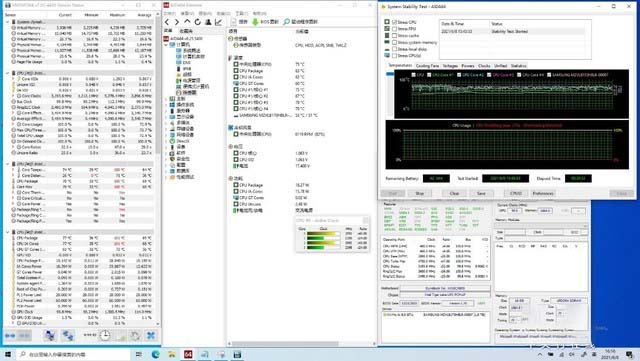
Task: Open AIDA64 from the taskbar
Action: click(x=188, y=354)
